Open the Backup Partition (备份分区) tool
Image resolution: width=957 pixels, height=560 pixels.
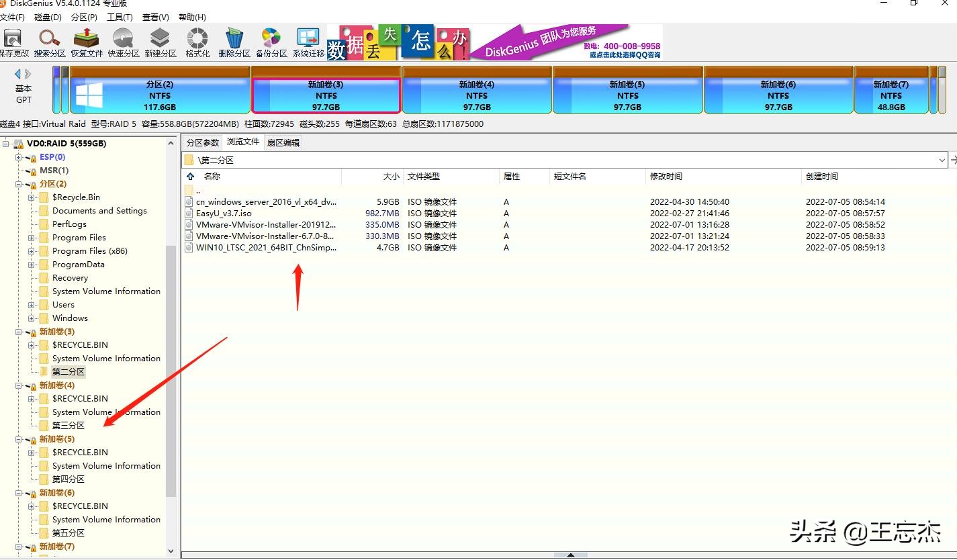coord(271,42)
